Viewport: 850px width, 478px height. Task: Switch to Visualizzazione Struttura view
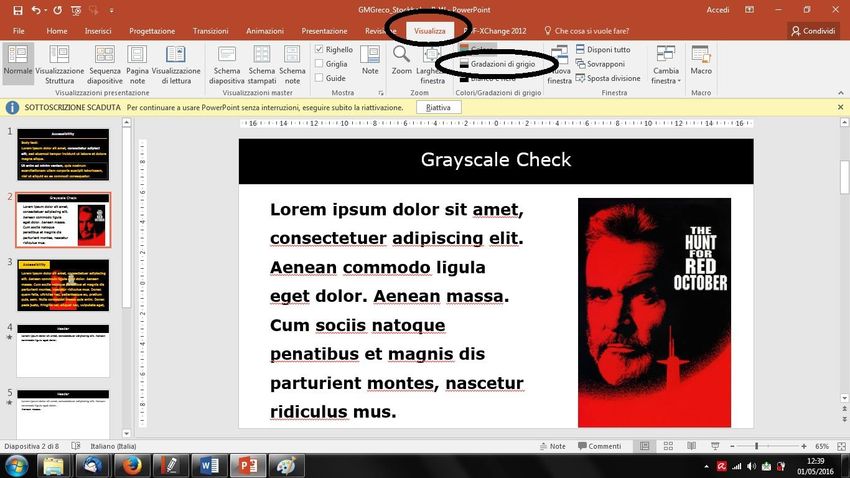click(60, 64)
